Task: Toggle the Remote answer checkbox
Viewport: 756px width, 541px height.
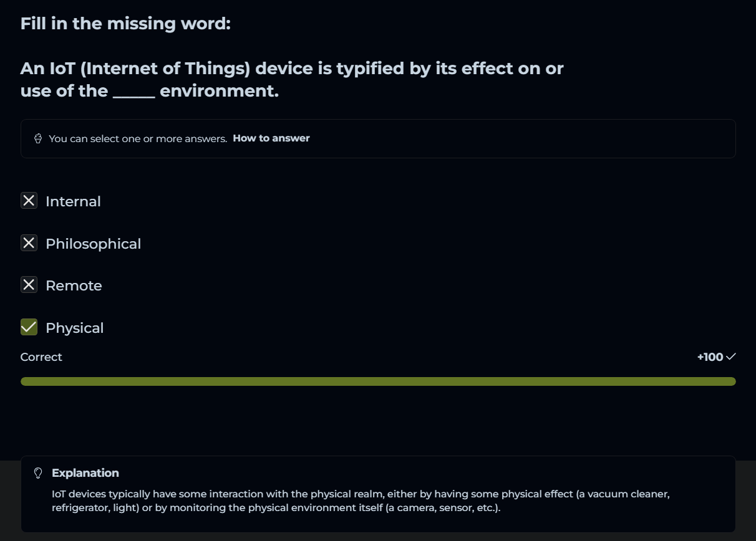Action: click(x=29, y=285)
